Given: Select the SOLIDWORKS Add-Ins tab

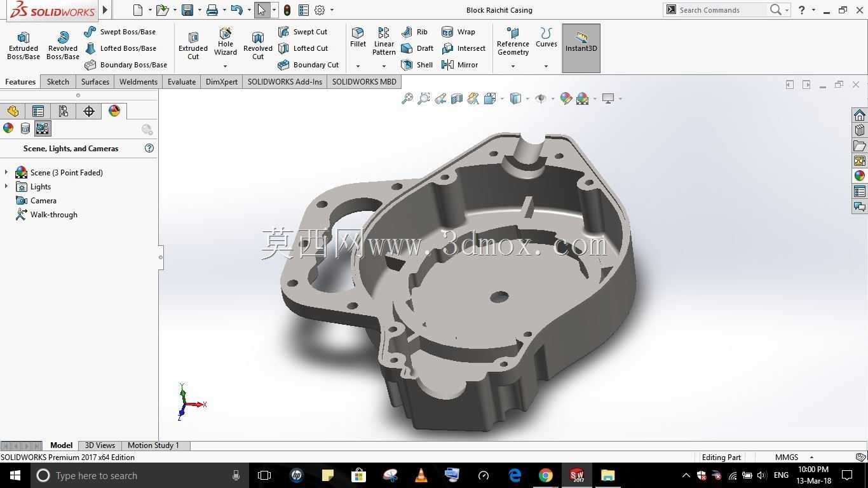Looking at the screenshot, I should coord(285,81).
